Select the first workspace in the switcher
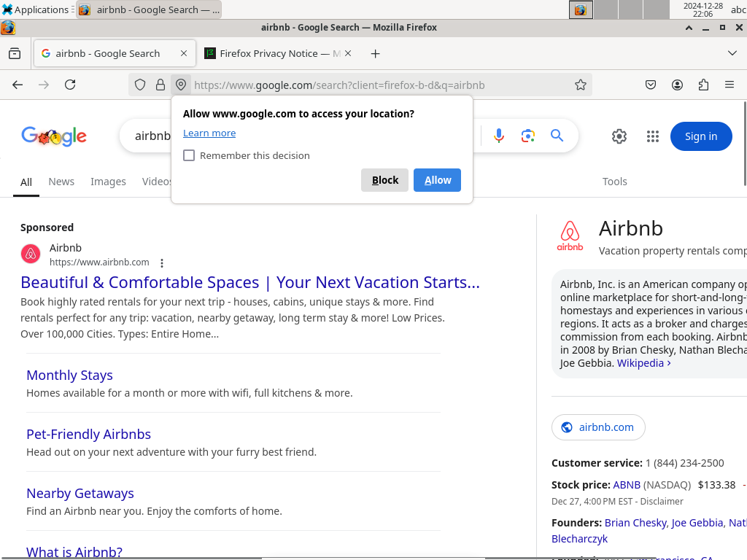 click(x=581, y=9)
